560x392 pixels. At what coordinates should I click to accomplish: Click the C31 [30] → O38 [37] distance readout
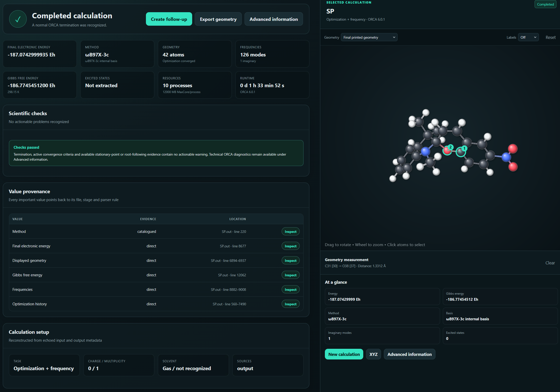click(355, 266)
